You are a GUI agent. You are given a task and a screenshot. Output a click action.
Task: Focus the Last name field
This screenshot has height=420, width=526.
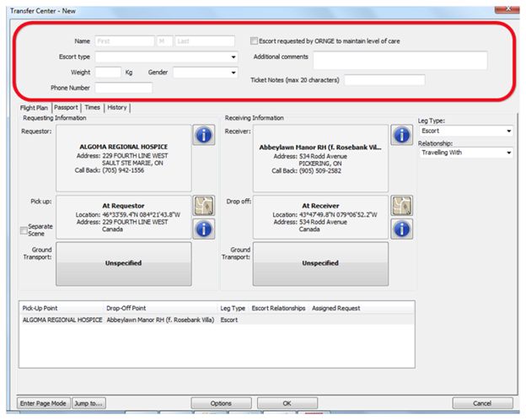(x=205, y=41)
